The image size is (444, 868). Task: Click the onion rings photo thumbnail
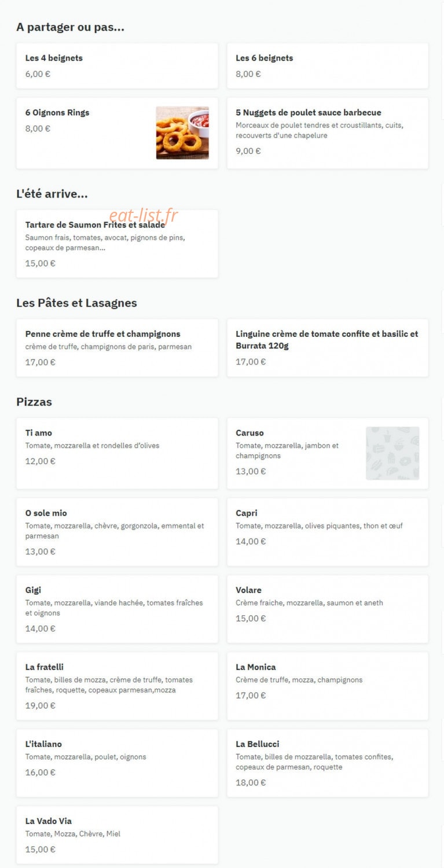tap(182, 133)
